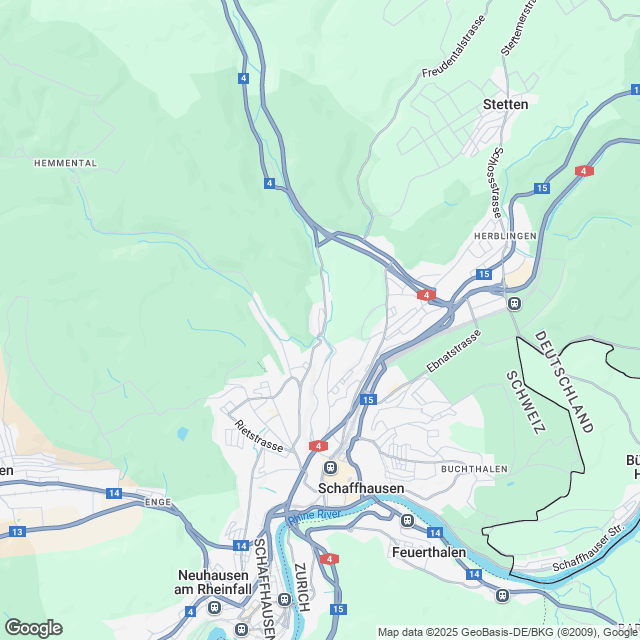Click the route 15 shield below Ebnatstrasse
Viewport: 640px width, 640px height.
(x=368, y=400)
